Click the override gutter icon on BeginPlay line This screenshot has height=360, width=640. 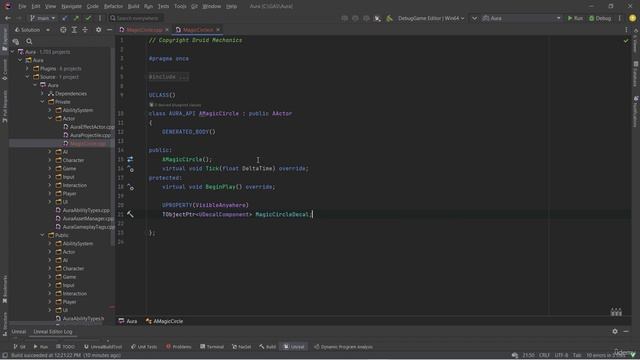pos(130,187)
